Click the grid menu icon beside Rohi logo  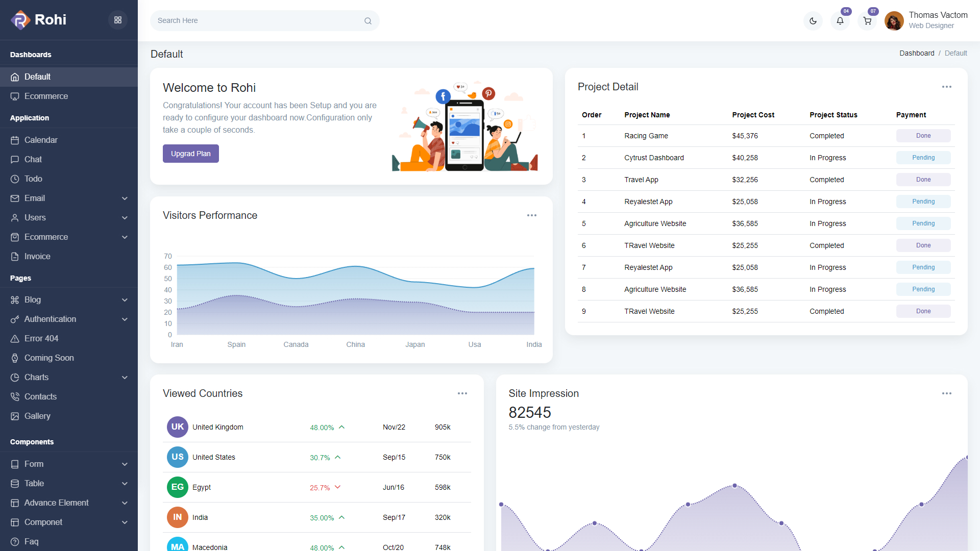coord(118,19)
